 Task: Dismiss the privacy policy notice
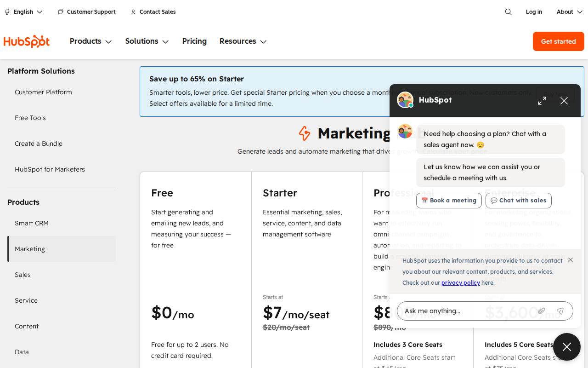pos(571,260)
